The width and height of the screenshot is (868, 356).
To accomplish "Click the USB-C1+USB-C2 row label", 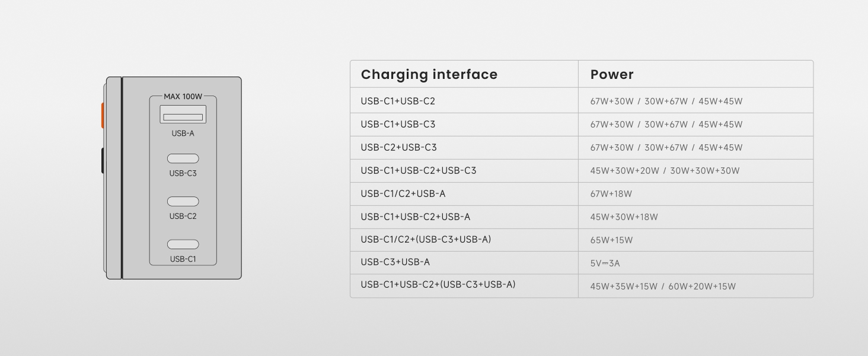I will 398,101.
